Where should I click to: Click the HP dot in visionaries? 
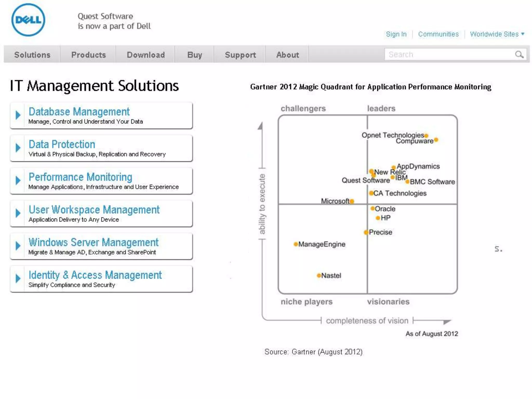point(378,218)
